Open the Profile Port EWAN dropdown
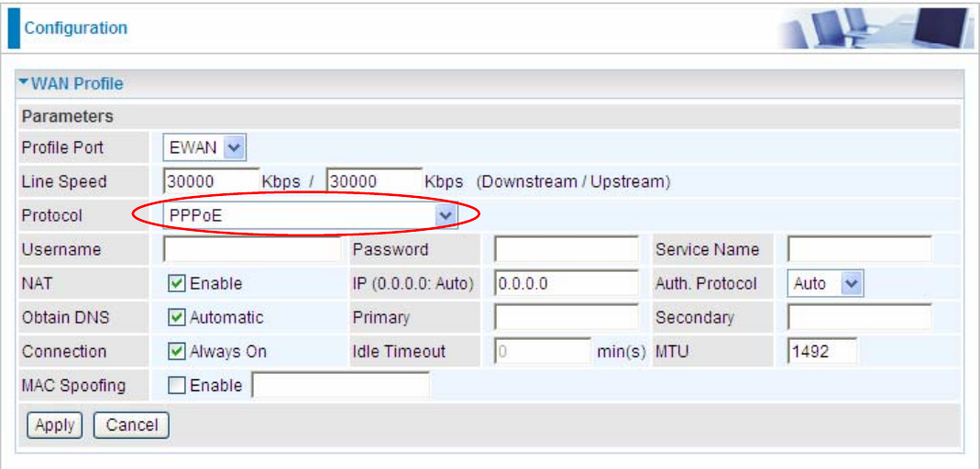This screenshot has height=469, width=980. (204, 148)
